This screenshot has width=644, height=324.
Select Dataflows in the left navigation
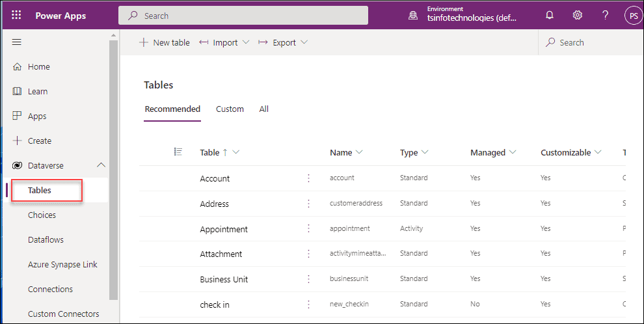point(46,239)
